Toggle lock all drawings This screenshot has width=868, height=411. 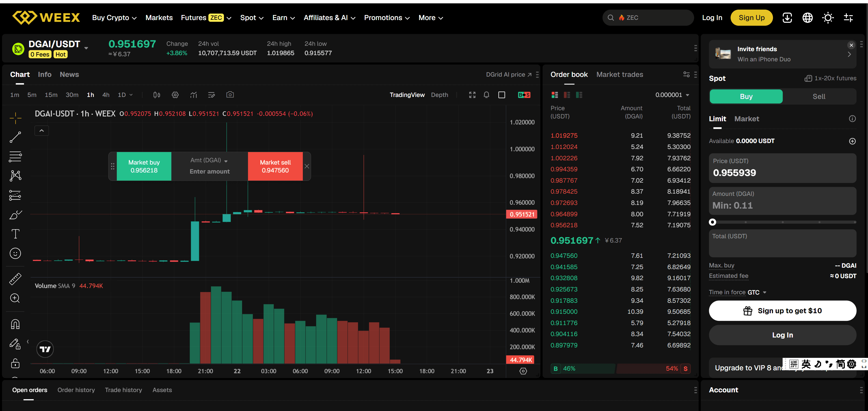pos(15,363)
